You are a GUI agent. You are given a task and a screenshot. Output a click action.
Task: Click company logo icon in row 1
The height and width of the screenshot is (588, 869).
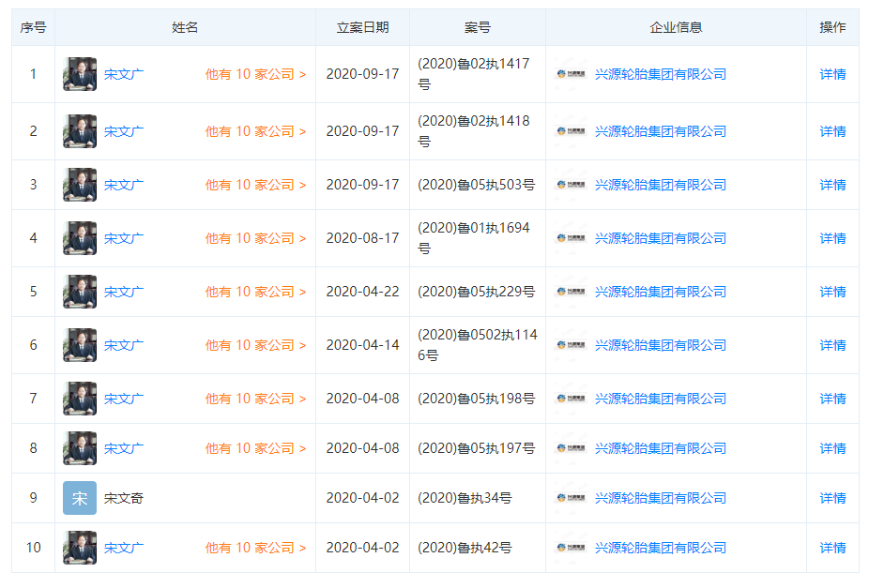pos(572,74)
